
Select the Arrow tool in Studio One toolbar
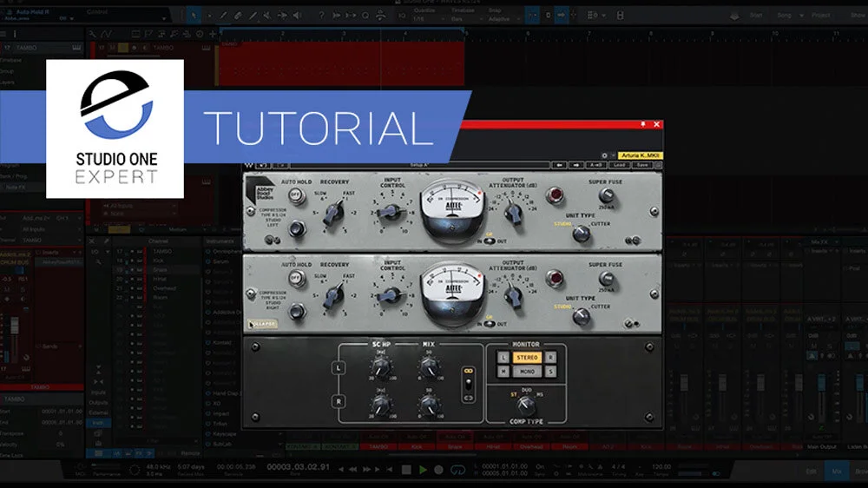194,16
